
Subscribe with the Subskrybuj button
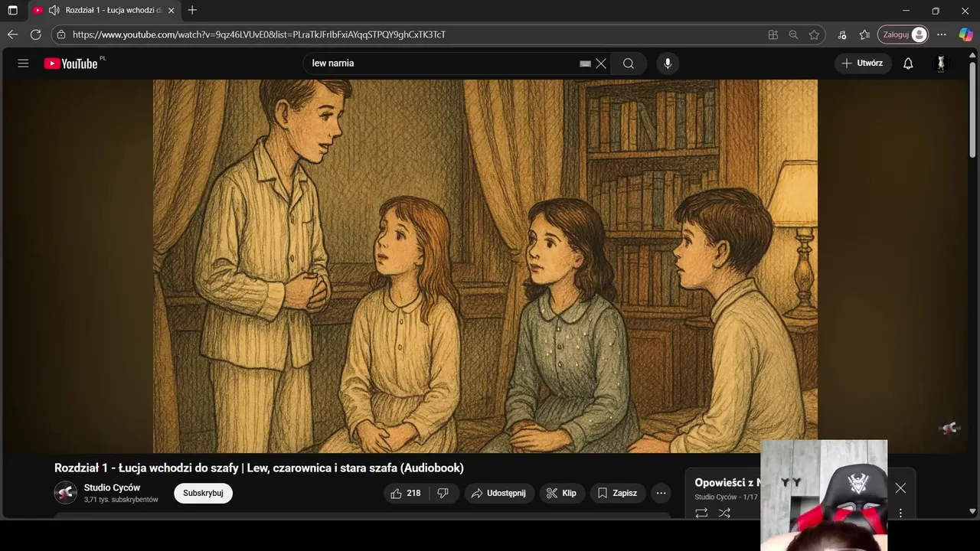[203, 494]
